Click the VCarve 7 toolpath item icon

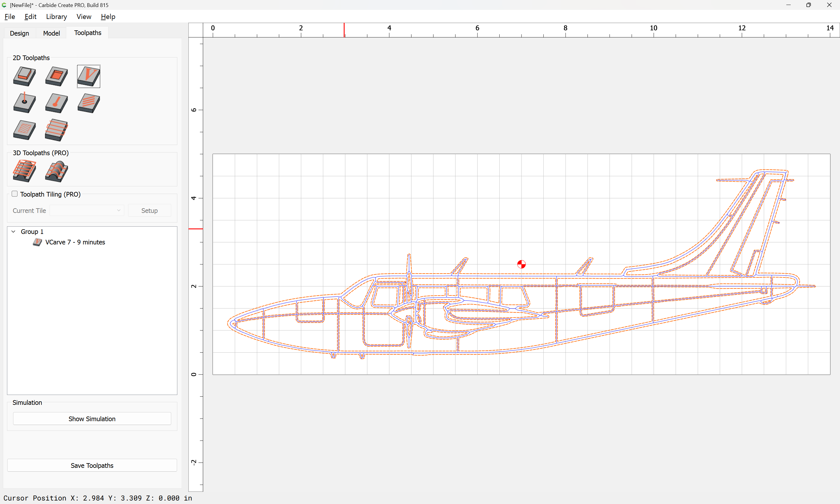tap(37, 242)
